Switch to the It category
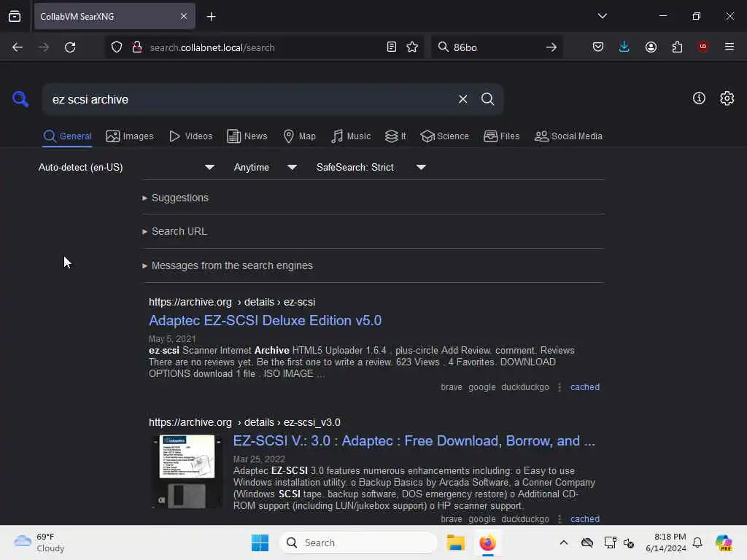The width and height of the screenshot is (747, 560). point(395,136)
